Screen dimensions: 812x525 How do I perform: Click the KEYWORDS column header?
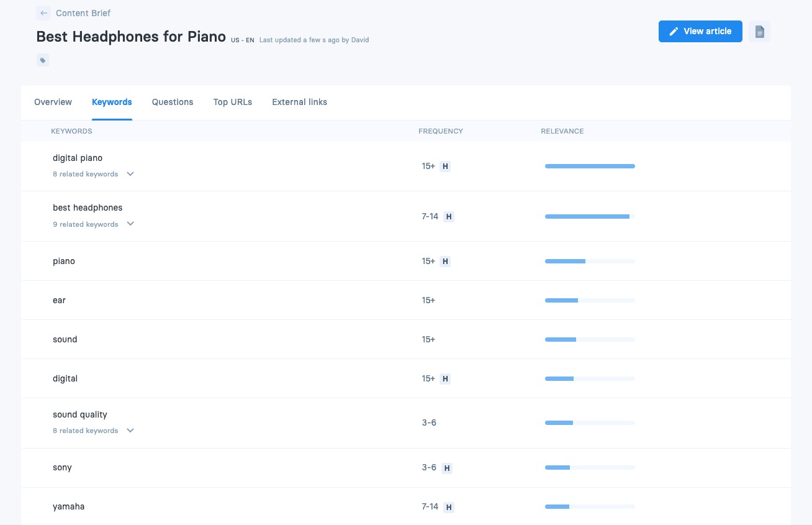[71, 131]
